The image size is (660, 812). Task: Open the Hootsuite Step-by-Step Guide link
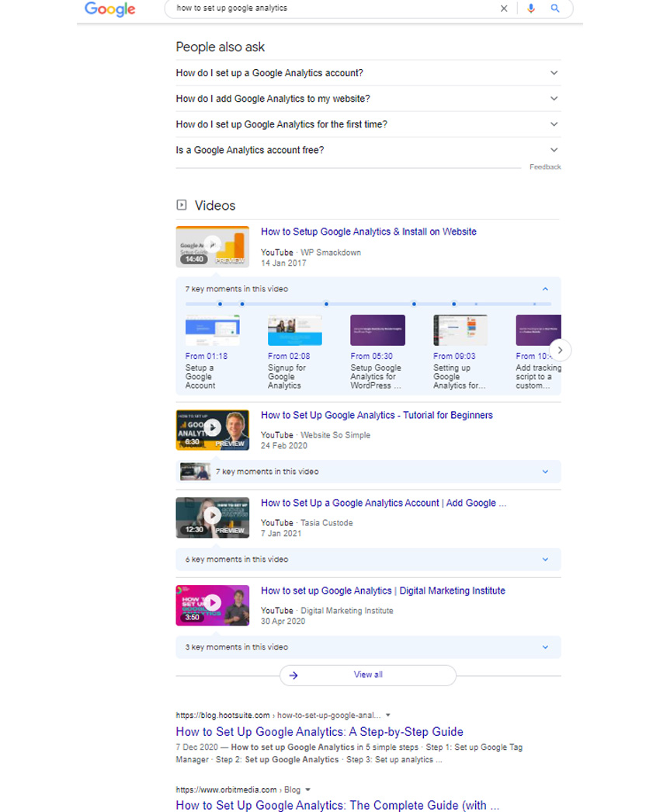(x=319, y=731)
